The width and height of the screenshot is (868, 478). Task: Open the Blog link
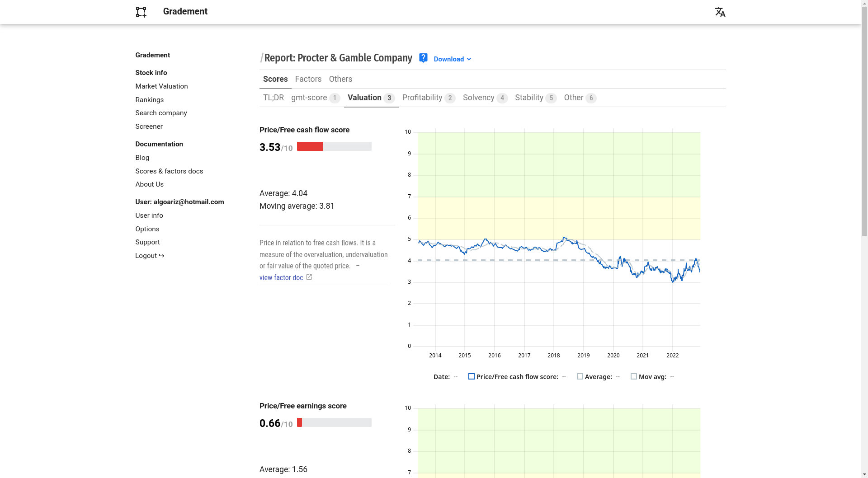(x=142, y=158)
